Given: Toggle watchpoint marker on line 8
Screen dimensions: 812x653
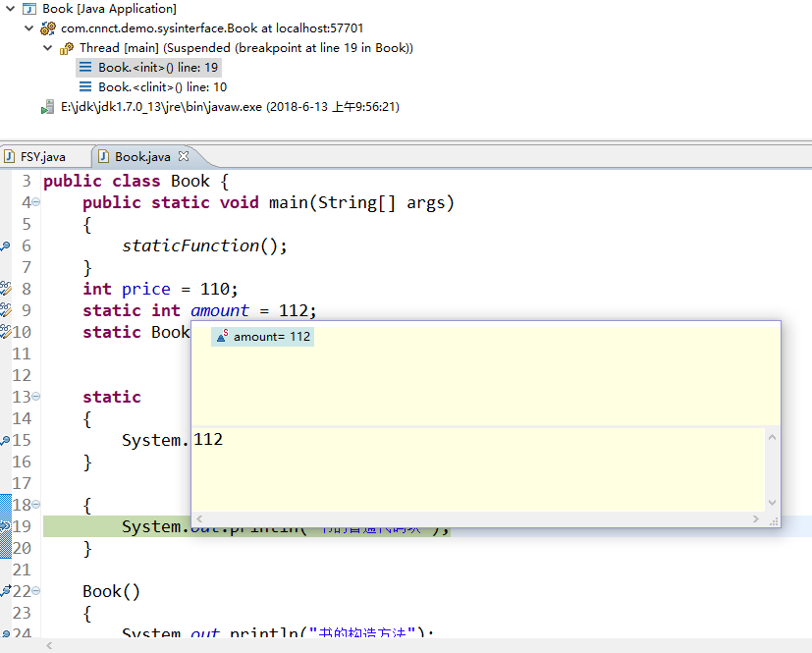Looking at the screenshot, I should (5, 289).
